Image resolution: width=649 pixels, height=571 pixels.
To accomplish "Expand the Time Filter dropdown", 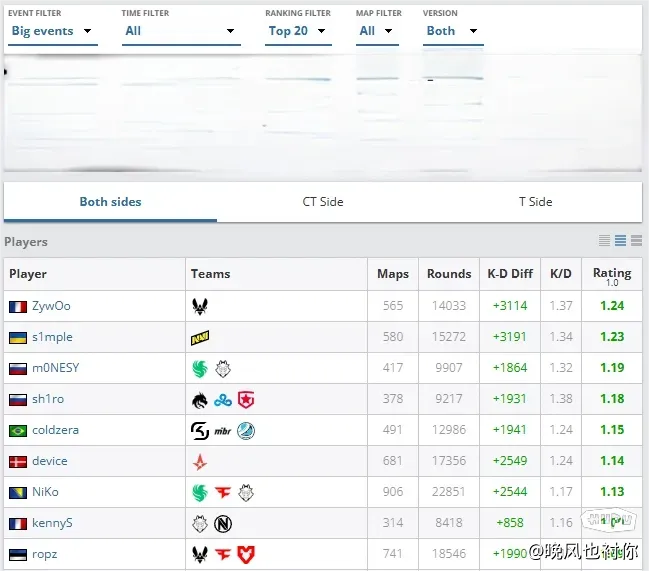I will pos(180,31).
